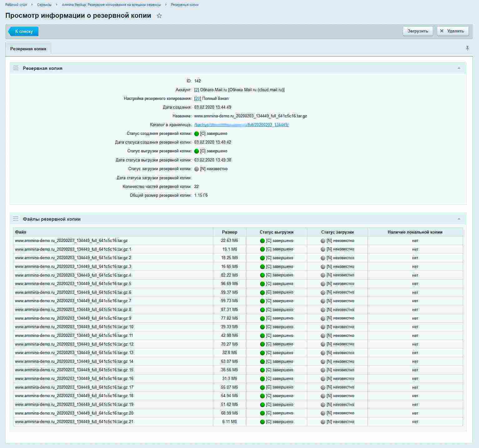Switch to the Резервная копия tab
Viewport: 479px width, 448px height.
[x=28, y=48]
